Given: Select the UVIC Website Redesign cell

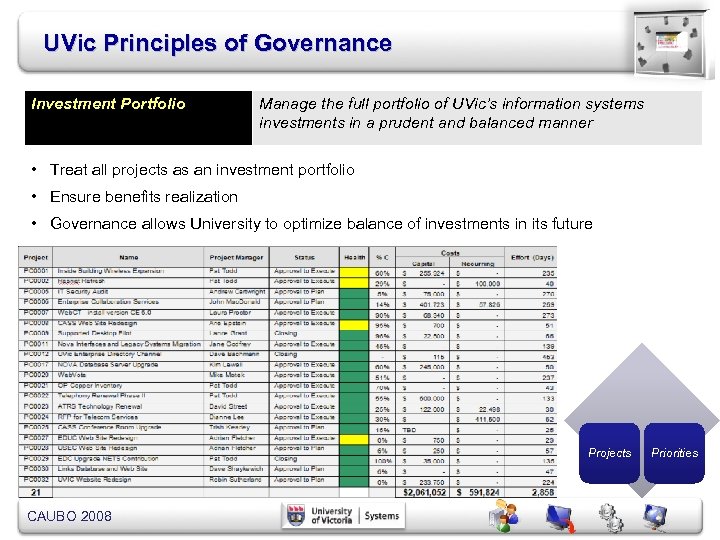Looking at the screenshot, I should pyautogui.click(x=94, y=479).
